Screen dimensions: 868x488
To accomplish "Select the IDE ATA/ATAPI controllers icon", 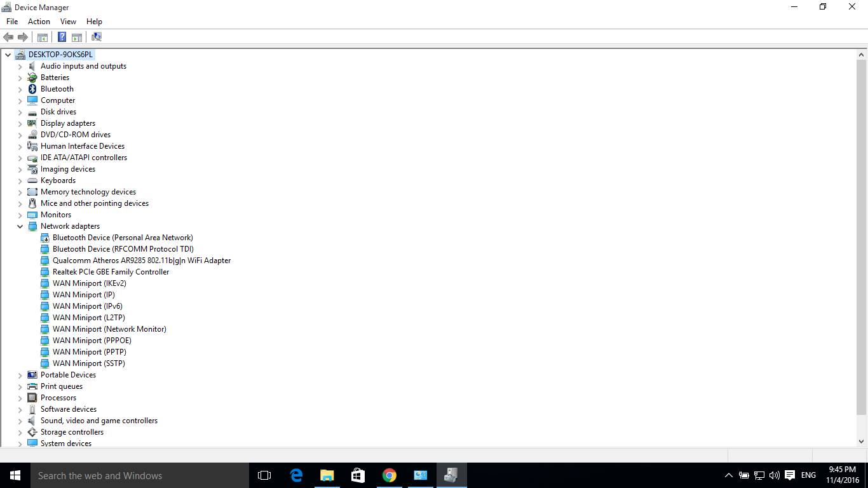I will click(x=32, y=158).
